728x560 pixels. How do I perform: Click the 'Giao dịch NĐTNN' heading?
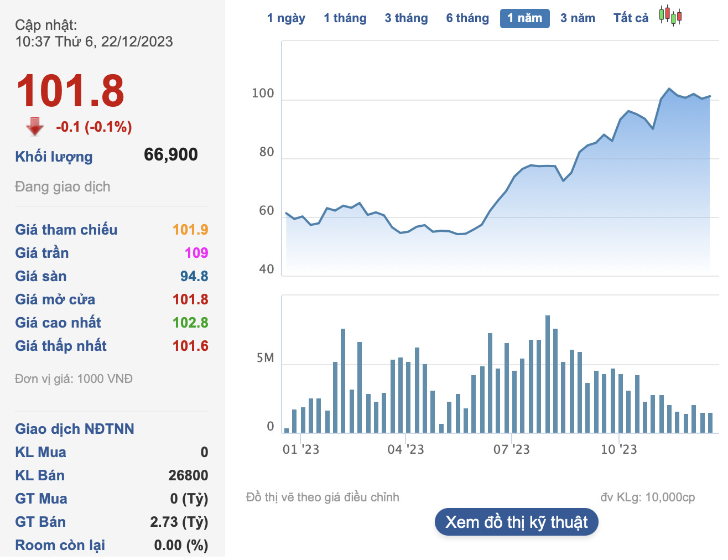point(75,429)
